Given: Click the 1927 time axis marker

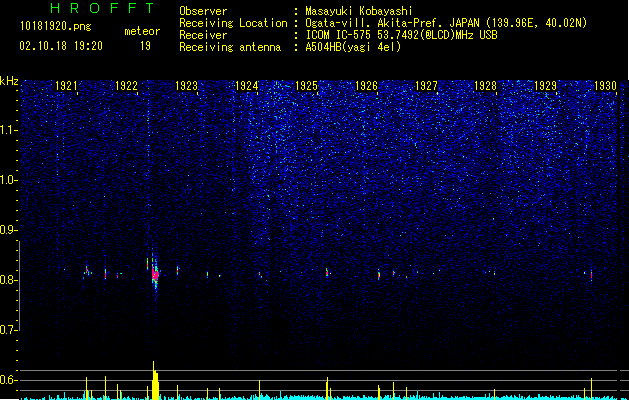Looking at the screenshot, I should coord(426,85).
